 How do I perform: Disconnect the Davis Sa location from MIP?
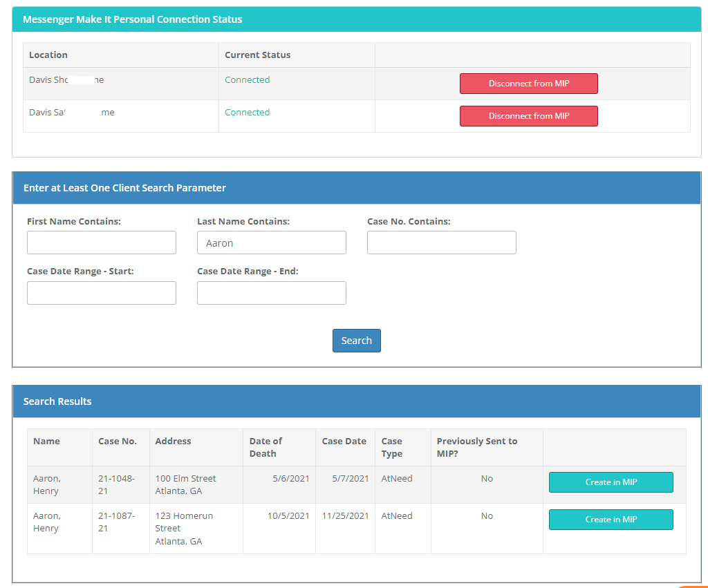coord(528,116)
